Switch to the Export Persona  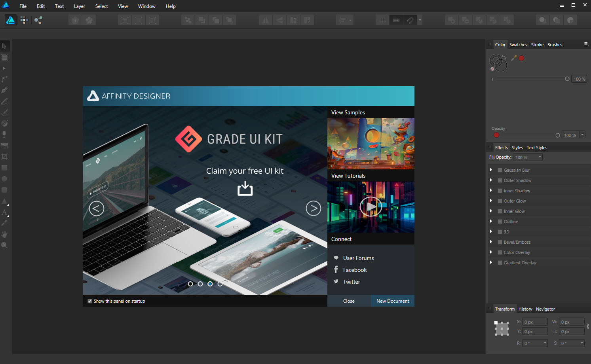[x=38, y=20]
